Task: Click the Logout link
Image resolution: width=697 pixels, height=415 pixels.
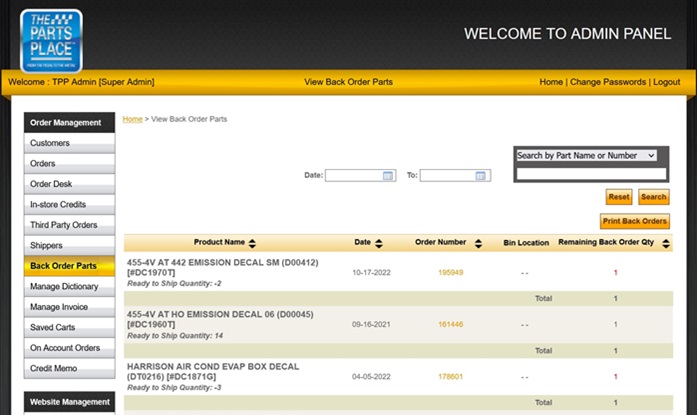Action: [666, 82]
